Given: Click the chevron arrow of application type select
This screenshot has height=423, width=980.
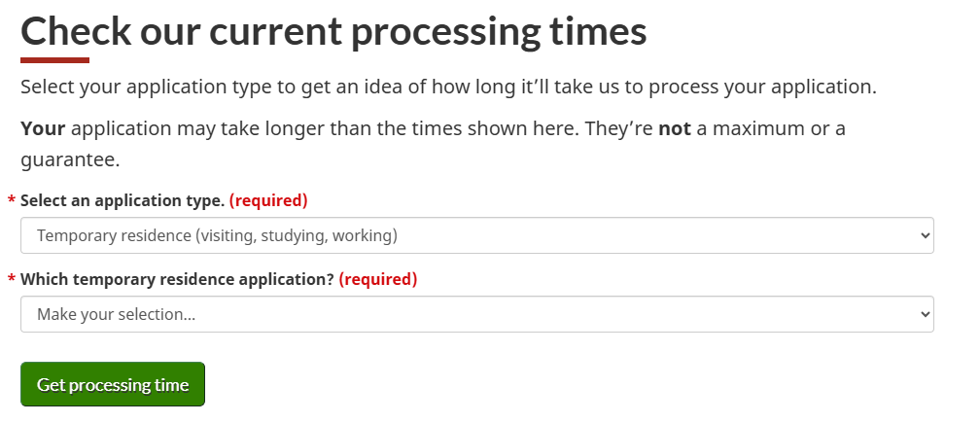Looking at the screenshot, I should [923, 235].
